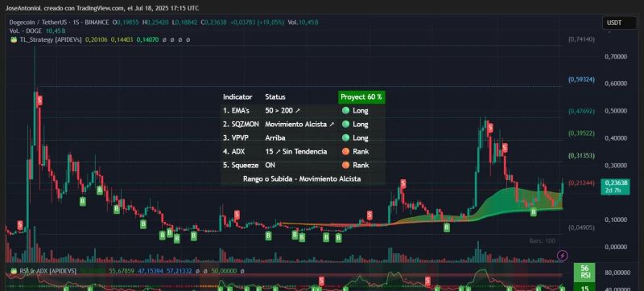This screenshot has width=644, height=291.
Task: Click the leftmost S sell marker on chart
Action: (x=20, y=224)
